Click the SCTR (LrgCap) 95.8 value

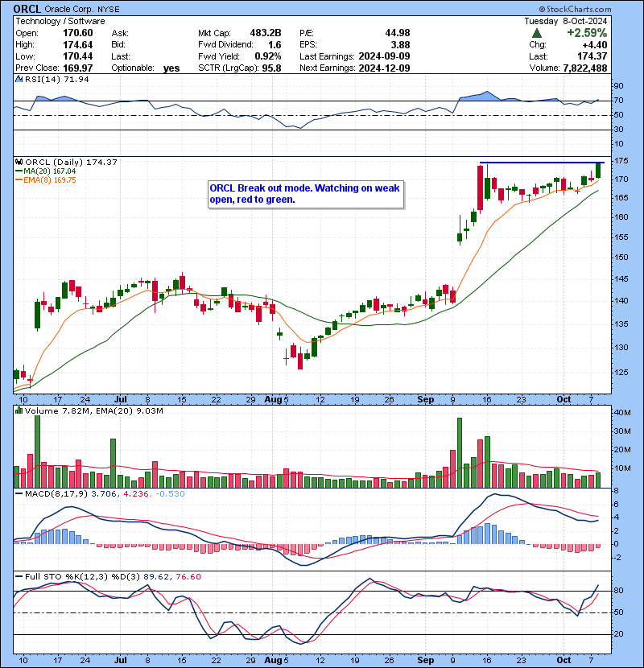pos(271,68)
